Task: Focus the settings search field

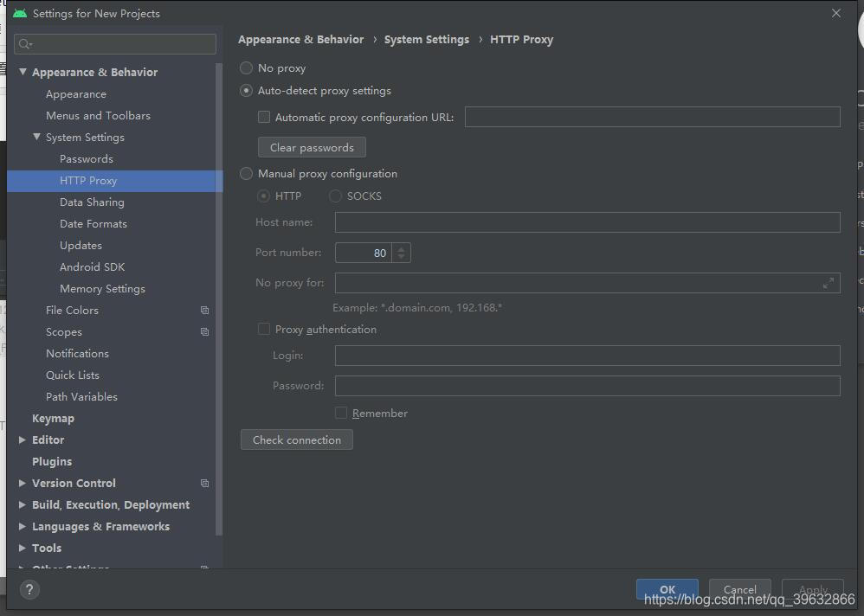Action: tap(115, 44)
